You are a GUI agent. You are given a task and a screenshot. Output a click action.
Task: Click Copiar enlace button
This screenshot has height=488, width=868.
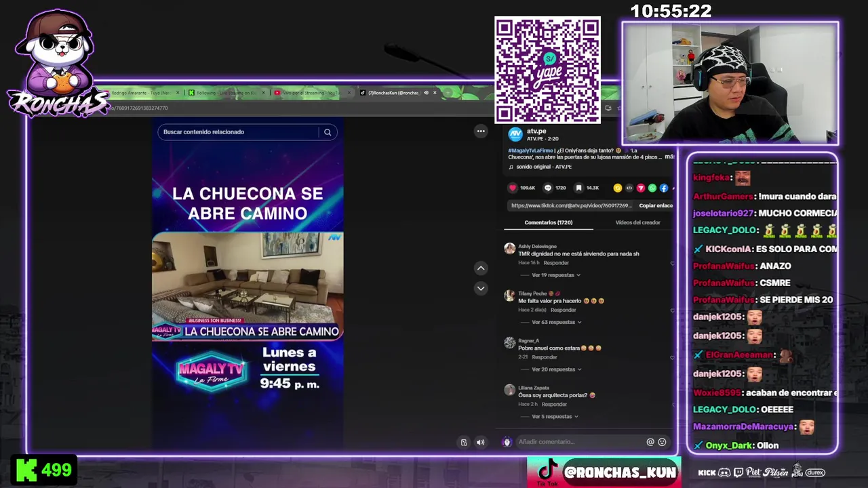(x=656, y=205)
